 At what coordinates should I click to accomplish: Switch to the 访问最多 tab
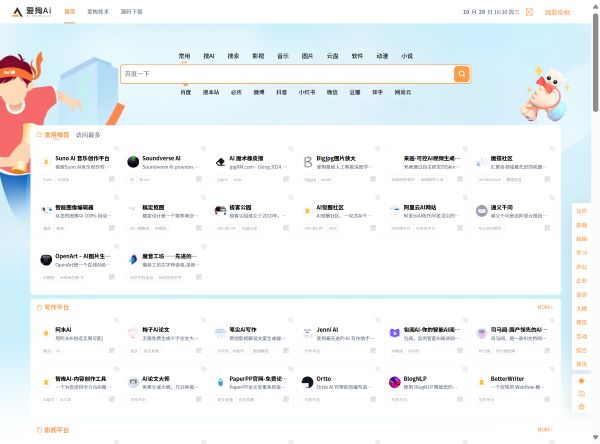(88, 134)
